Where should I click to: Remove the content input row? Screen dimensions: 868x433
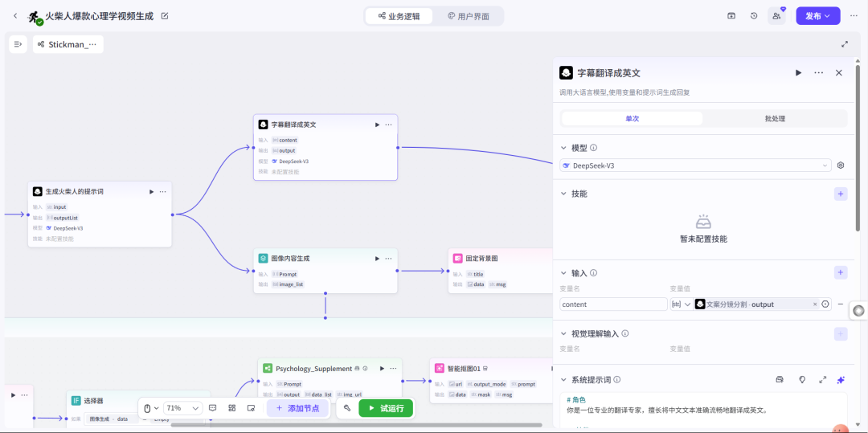tap(841, 304)
